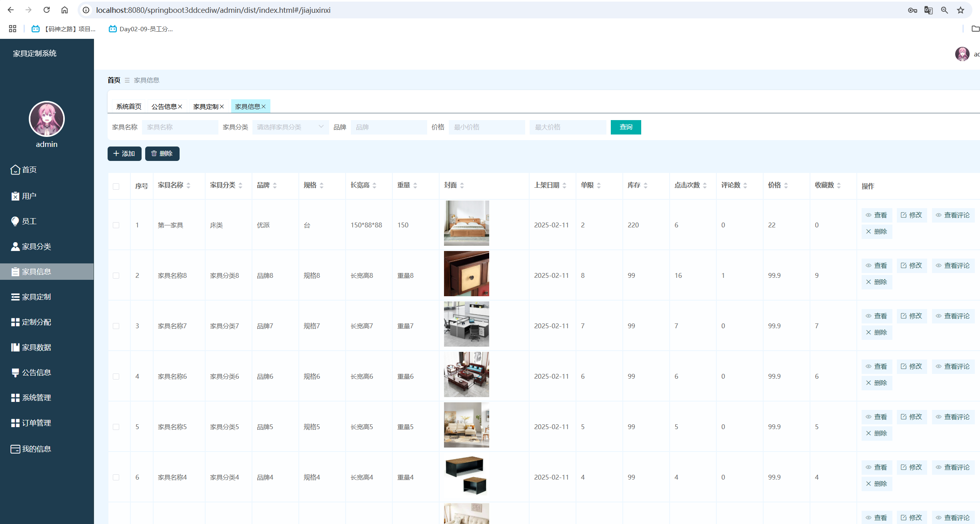Check the row for 家具名称7
The image size is (980, 524).
pos(116,326)
